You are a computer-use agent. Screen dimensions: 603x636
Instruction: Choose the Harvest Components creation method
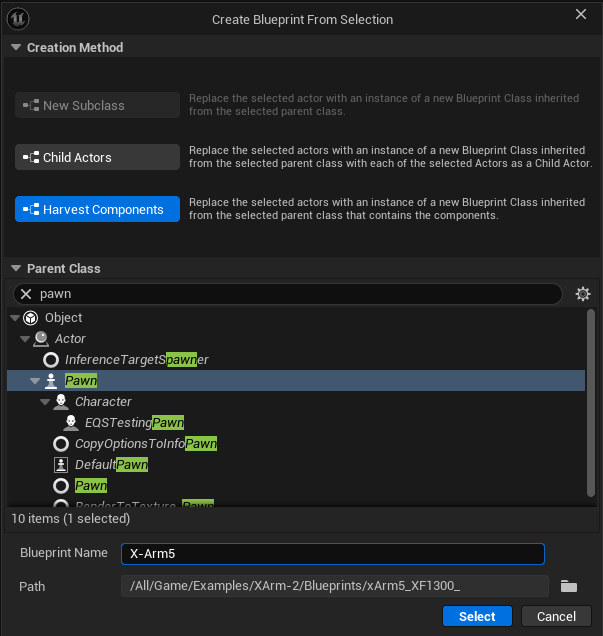[97, 210]
